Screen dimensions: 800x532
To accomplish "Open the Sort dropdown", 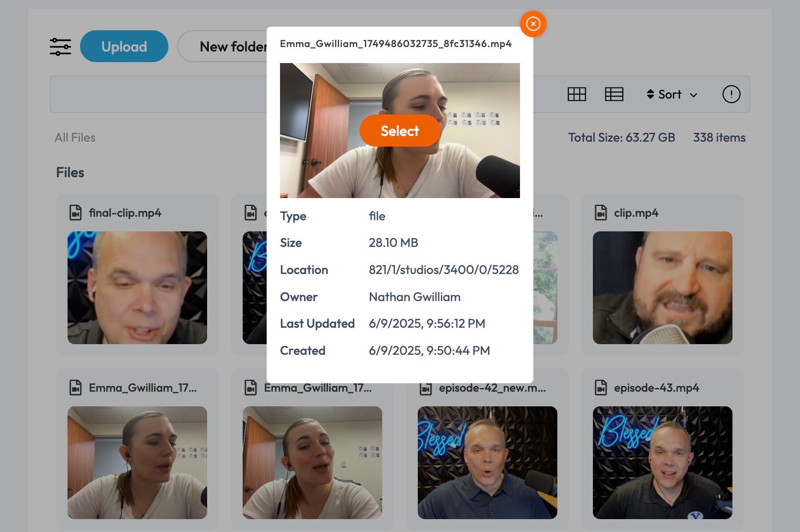I will click(672, 94).
